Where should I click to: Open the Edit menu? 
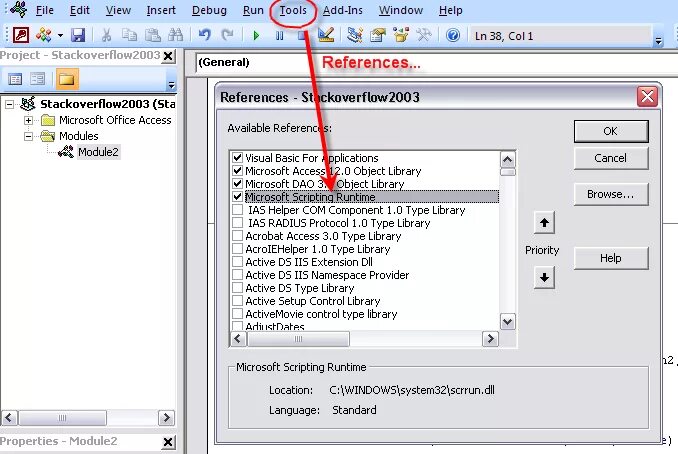80,10
